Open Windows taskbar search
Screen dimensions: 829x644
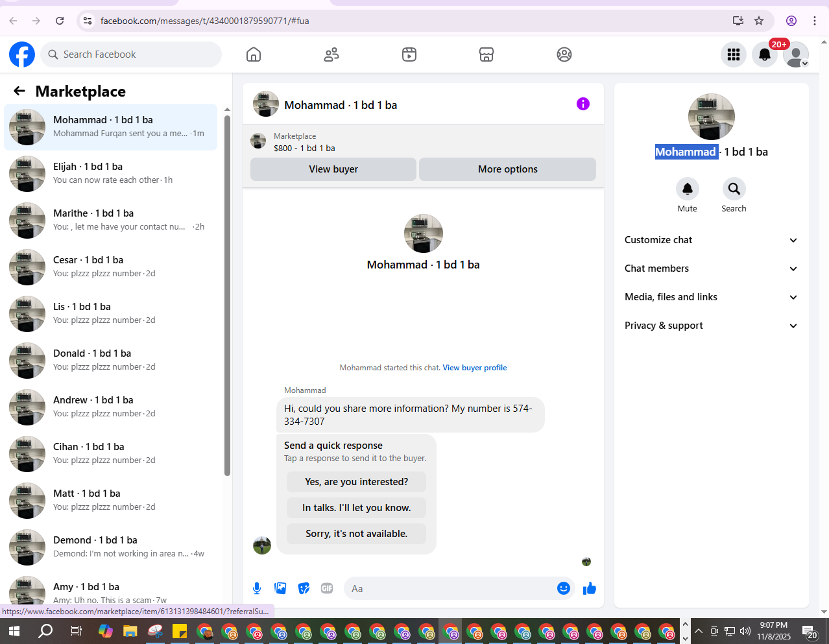click(45, 631)
